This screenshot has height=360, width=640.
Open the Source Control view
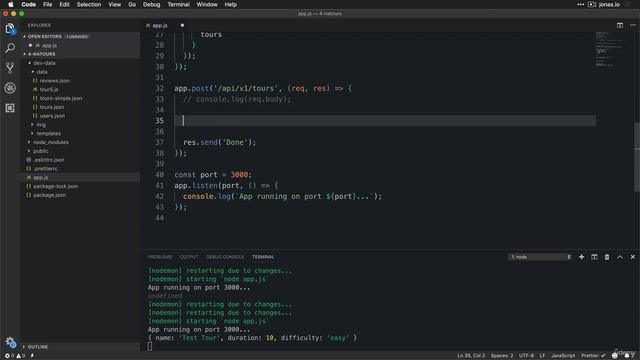tap(10, 68)
